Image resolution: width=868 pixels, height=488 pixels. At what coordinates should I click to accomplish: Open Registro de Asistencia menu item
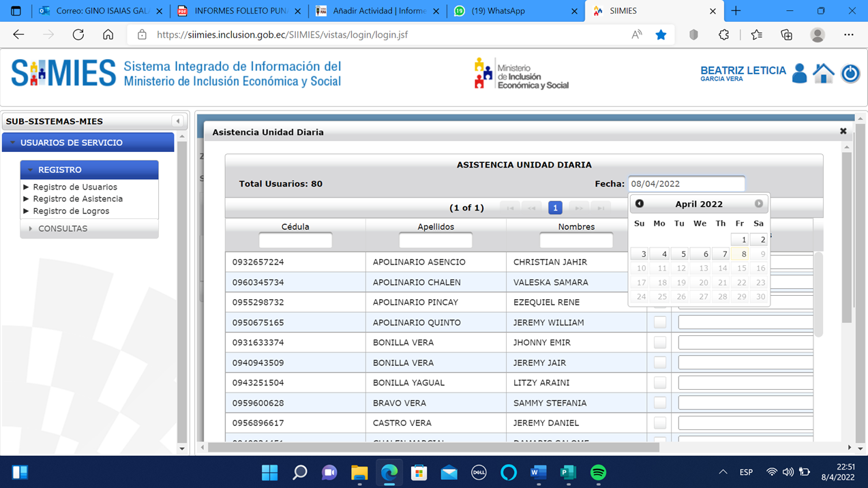(78, 199)
